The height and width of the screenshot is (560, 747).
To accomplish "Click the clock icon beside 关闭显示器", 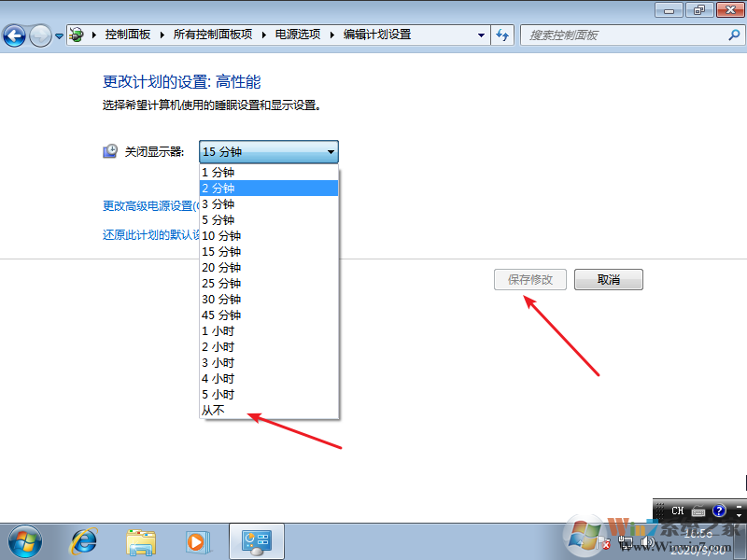I will tap(110, 149).
